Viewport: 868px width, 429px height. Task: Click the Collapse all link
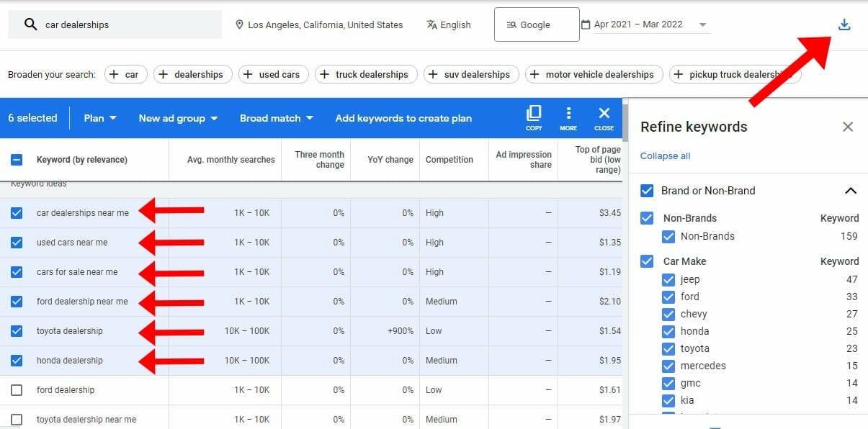(665, 155)
